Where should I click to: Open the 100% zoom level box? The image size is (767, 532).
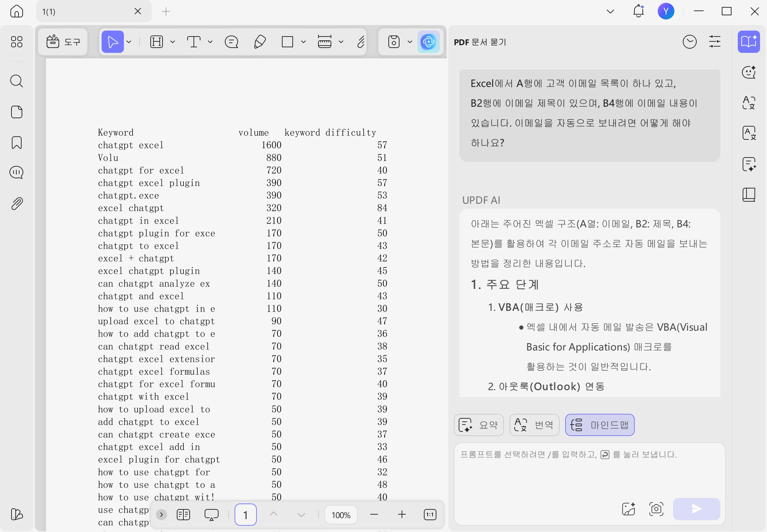click(x=341, y=515)
